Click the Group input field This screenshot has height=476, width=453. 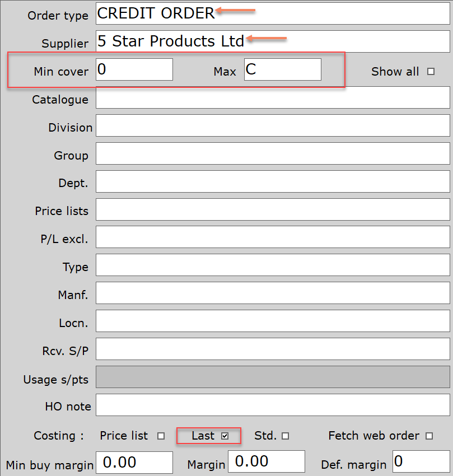click(x=273, y=153)
